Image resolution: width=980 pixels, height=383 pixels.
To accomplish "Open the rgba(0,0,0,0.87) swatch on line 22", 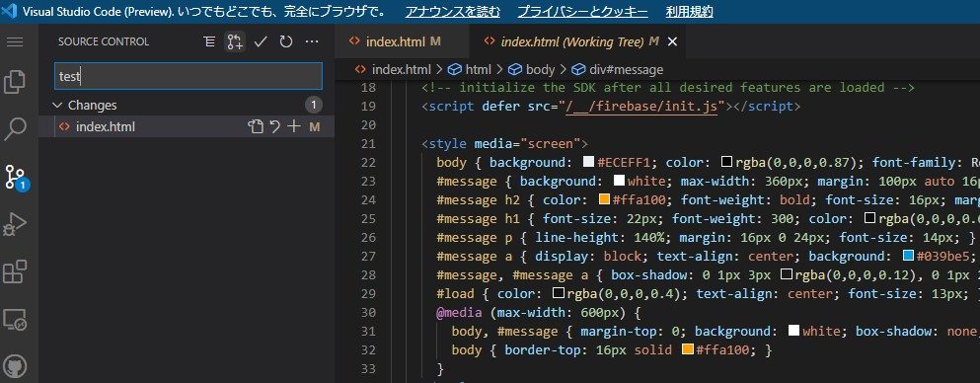I will (727, 163).
